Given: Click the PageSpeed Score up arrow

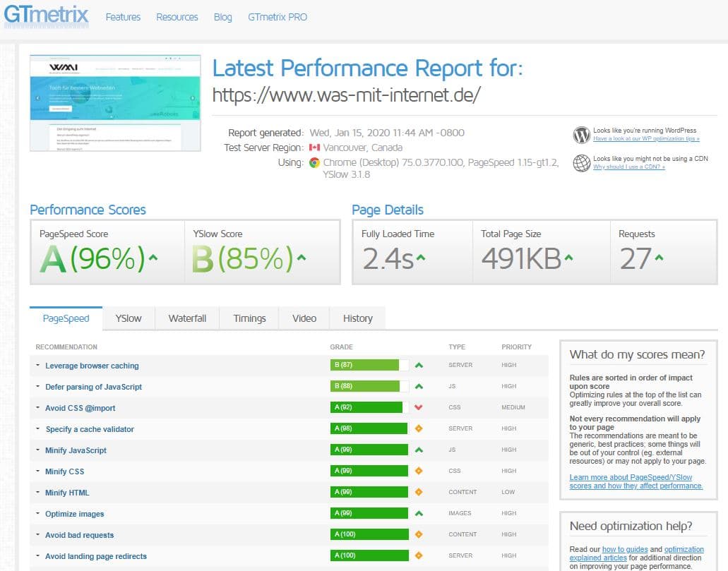Looking at the screenshot, I should pyautogui.click(x=153, y=257).
